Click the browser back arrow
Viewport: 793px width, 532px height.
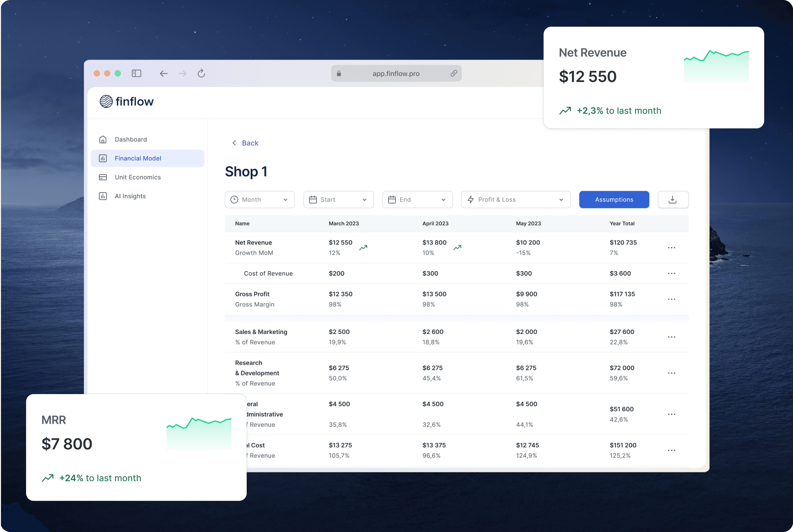164,73
